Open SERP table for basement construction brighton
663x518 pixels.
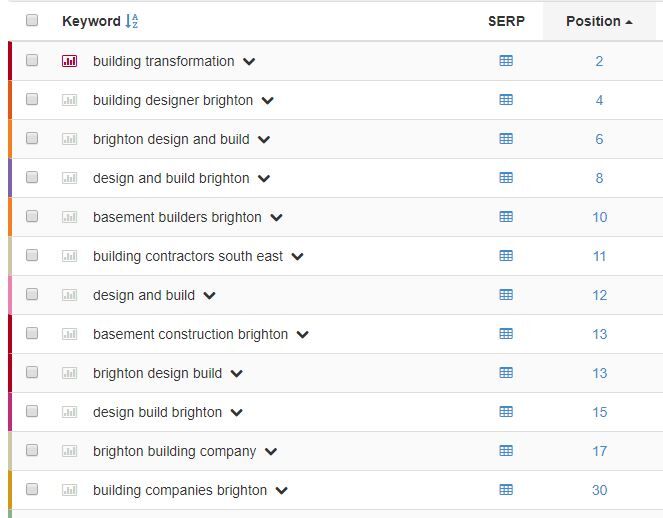pyautogui.click(x=506, y=334)
